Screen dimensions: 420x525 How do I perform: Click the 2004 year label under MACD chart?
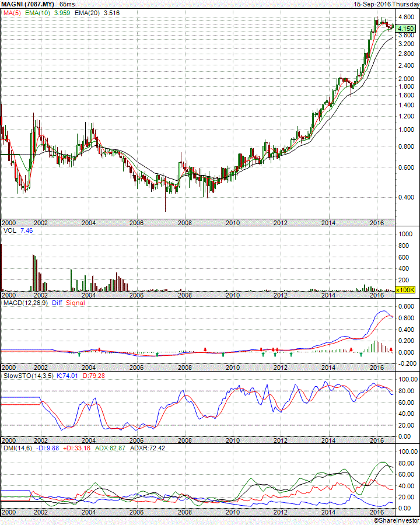point(89,367)
